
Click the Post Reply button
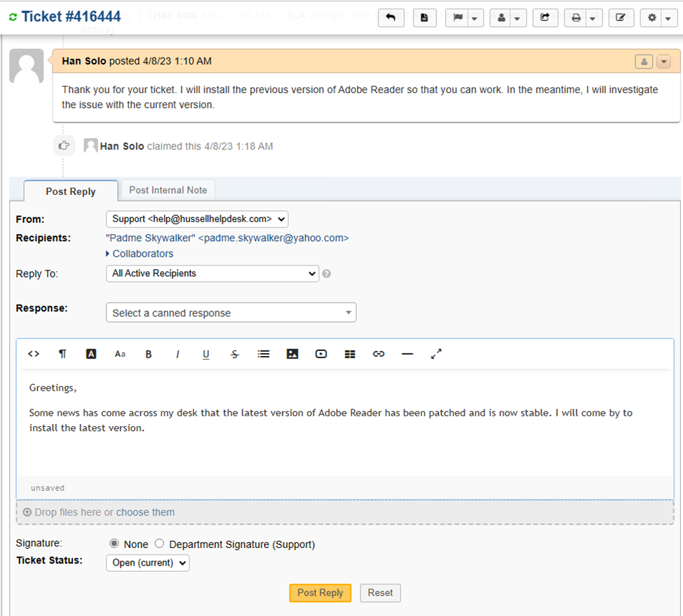point(320,593)
